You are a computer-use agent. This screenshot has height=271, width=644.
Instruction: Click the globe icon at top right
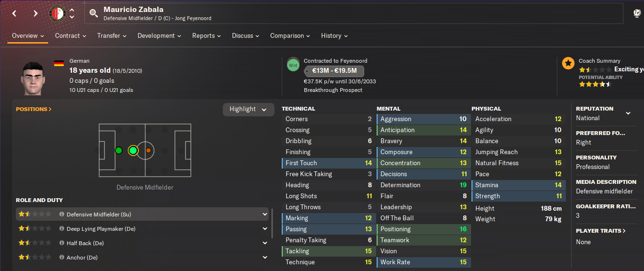(x=637, y=13)
